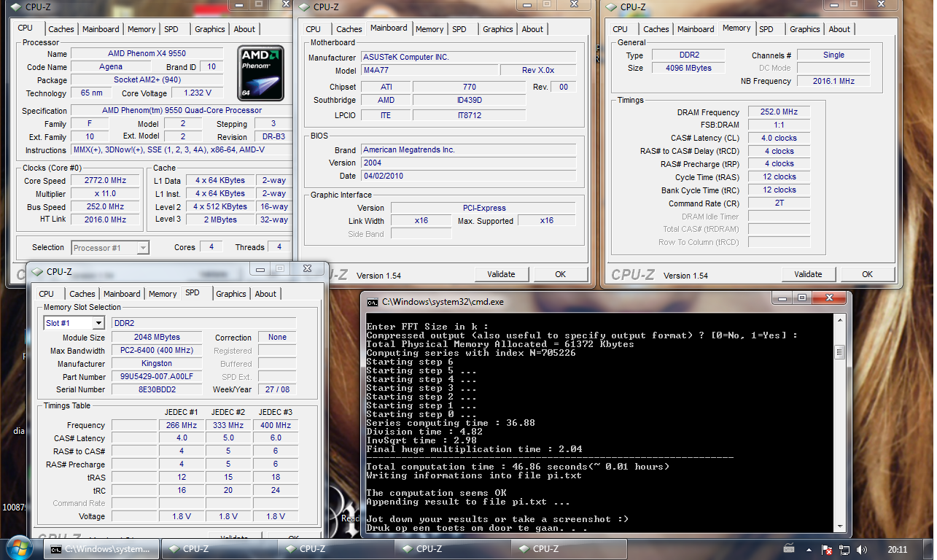Click the Command Rate value '2T'
Screen dimensions: 937x560
779,203
